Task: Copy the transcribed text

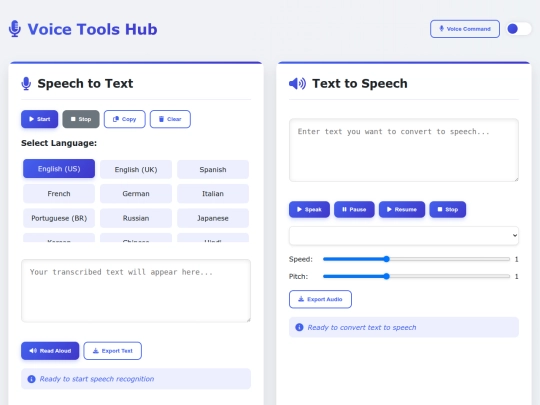Action: point(125,119)
